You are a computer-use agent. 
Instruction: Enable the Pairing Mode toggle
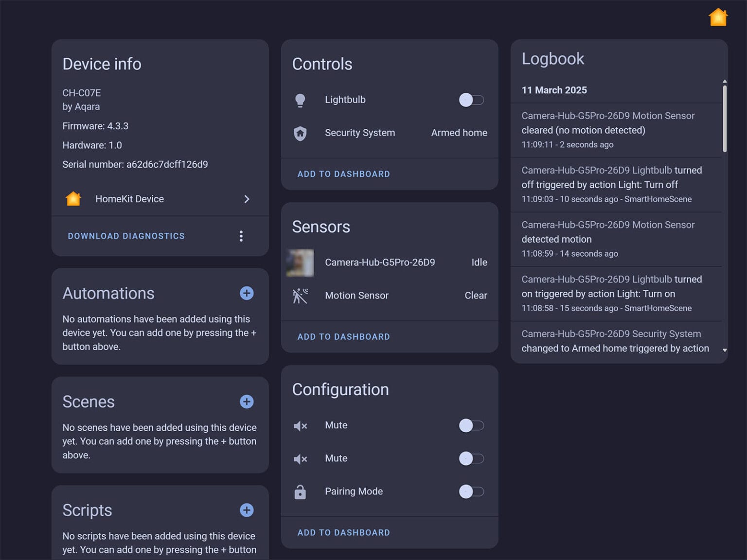471,491
